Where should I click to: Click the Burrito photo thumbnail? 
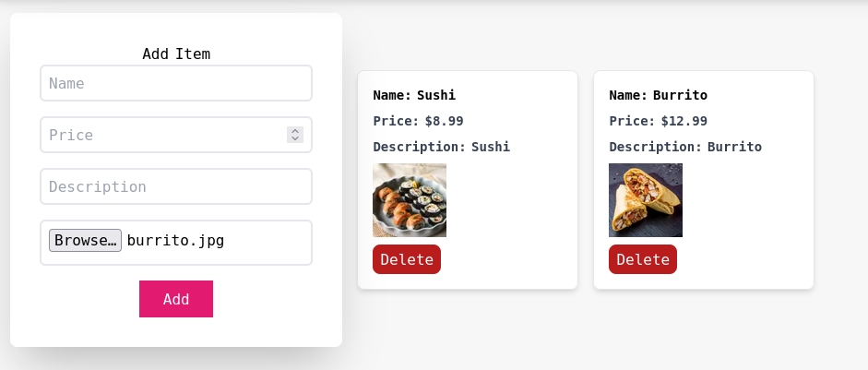click(x=646, y=200)
